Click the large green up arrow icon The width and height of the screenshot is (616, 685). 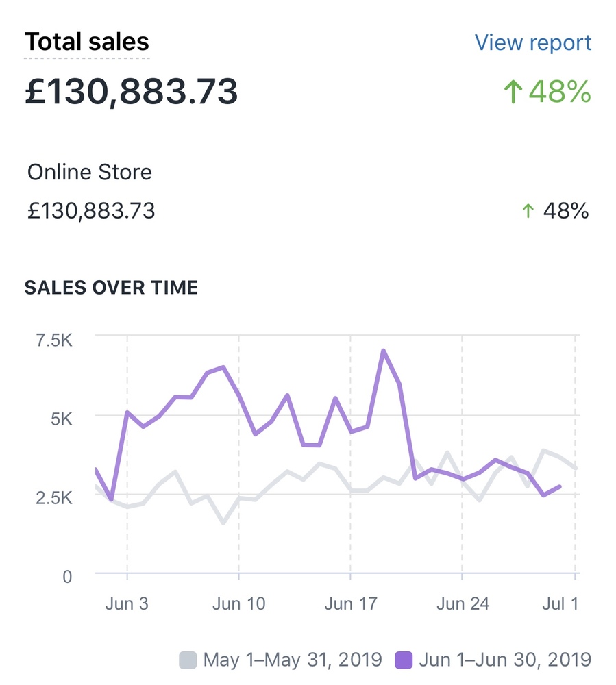pyautogui.click(x=513, y=92)
